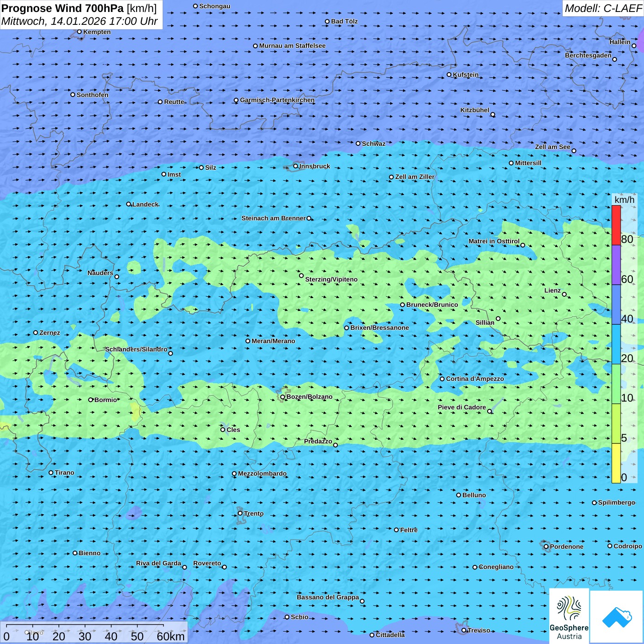Screen dimensions: 644x644
Task: Click the Matrei in Osttirol label
Action: coord(494,241)
